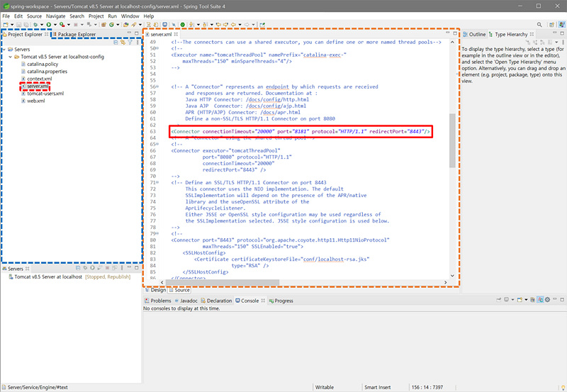Open the Project Explorer view menu dots
The width and height of the screenshot is (567, 392).
point(137,43)
